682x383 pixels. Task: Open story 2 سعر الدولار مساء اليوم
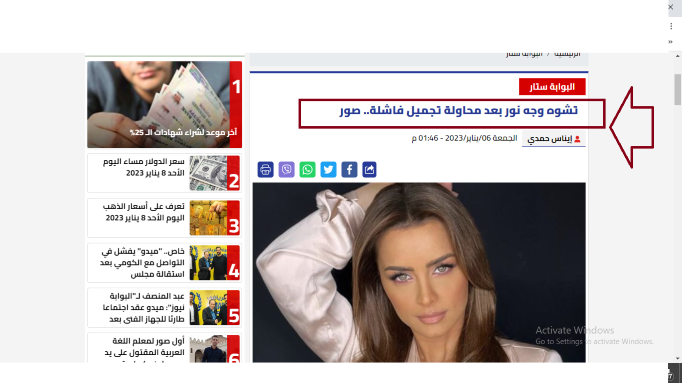tap(164, 173)
